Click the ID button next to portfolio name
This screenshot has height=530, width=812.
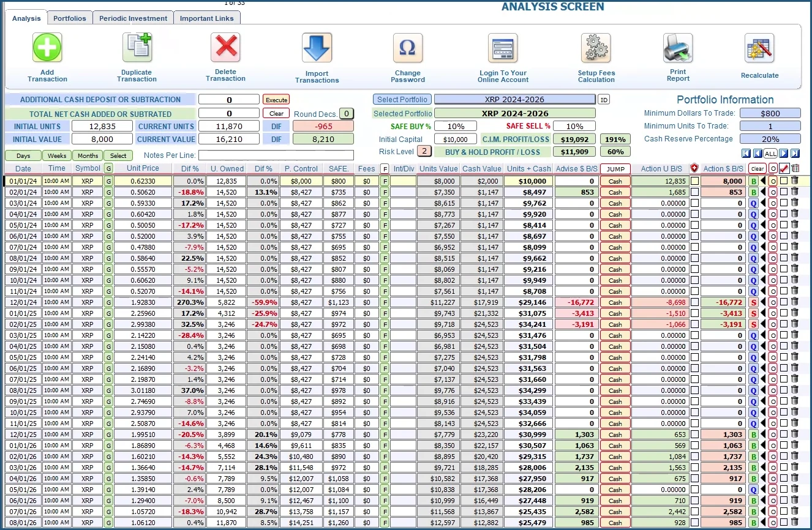604,100
